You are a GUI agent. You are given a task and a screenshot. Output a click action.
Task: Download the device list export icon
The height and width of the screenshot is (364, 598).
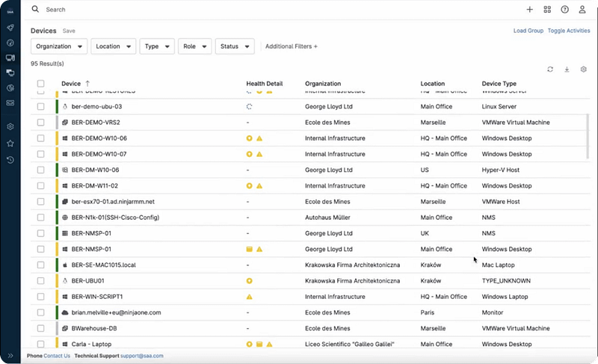567,70
